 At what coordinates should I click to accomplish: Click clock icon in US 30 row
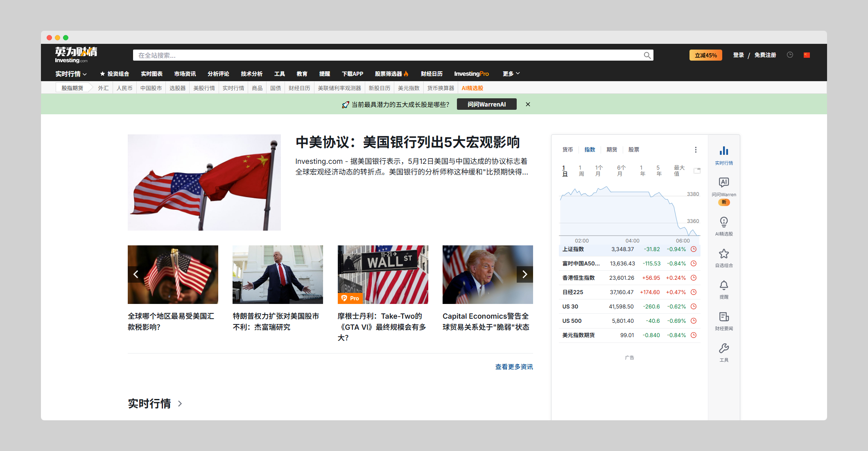pos(694,306)
